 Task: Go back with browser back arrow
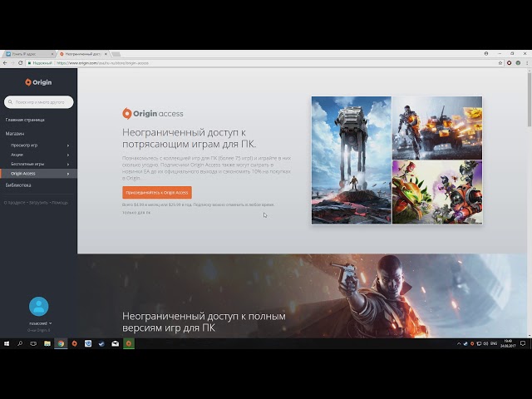coord(5,63)
